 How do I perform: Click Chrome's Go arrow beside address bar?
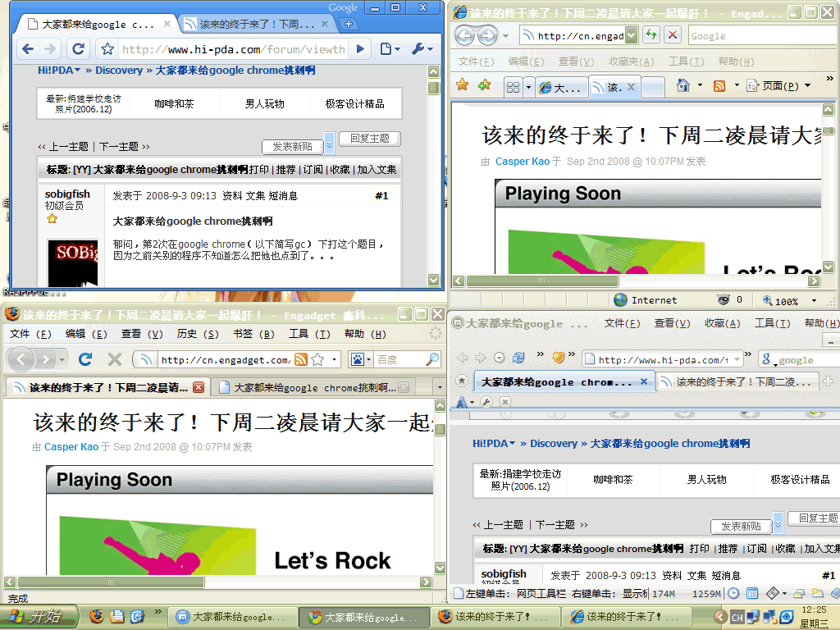coord(361,49)
